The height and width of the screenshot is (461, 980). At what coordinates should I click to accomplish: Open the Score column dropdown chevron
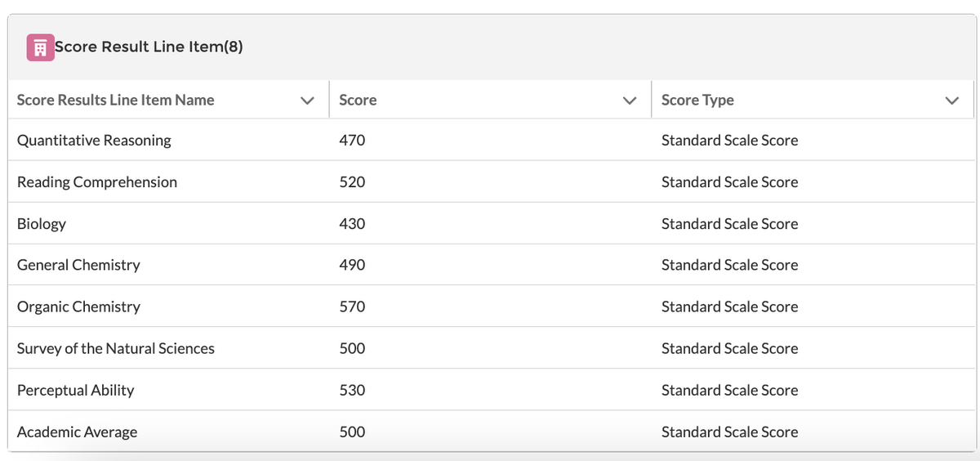[x=629, y=101]
